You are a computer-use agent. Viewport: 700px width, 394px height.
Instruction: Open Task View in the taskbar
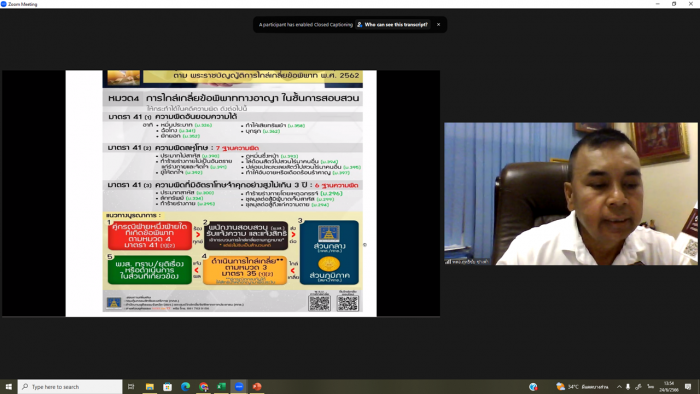(131, 386)
